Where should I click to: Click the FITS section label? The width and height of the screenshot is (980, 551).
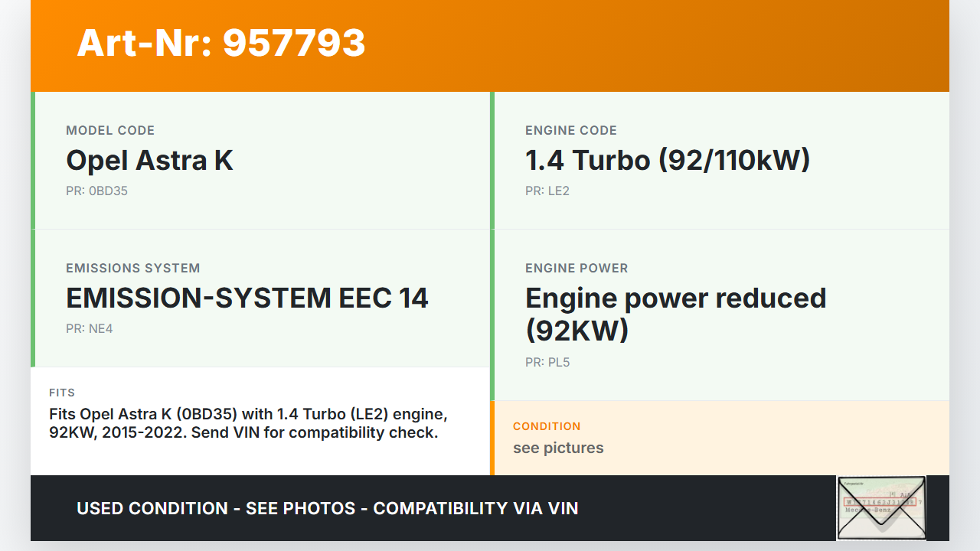coord(62,393)
